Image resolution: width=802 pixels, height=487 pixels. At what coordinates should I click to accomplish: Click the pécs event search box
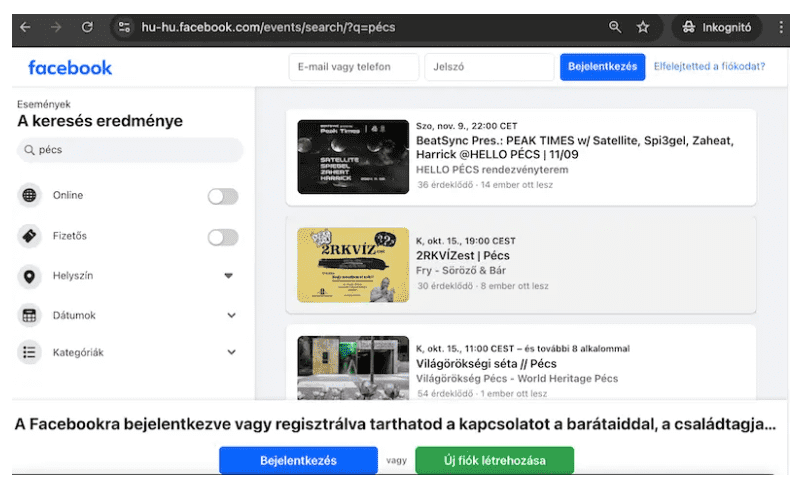click(x=130, y=150)
